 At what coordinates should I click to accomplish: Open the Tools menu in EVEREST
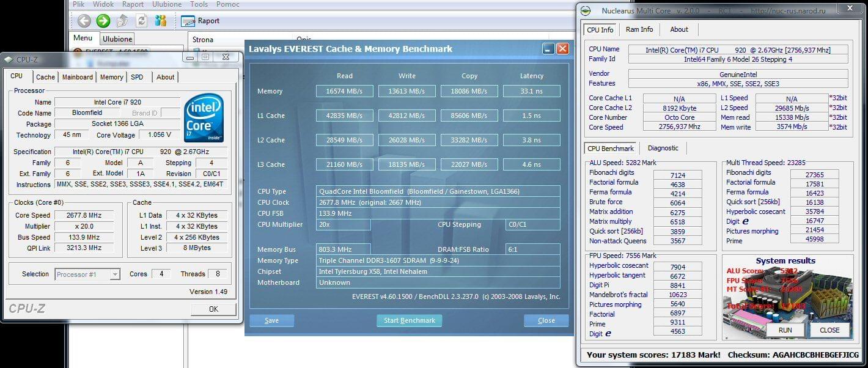tap(199, 4)
